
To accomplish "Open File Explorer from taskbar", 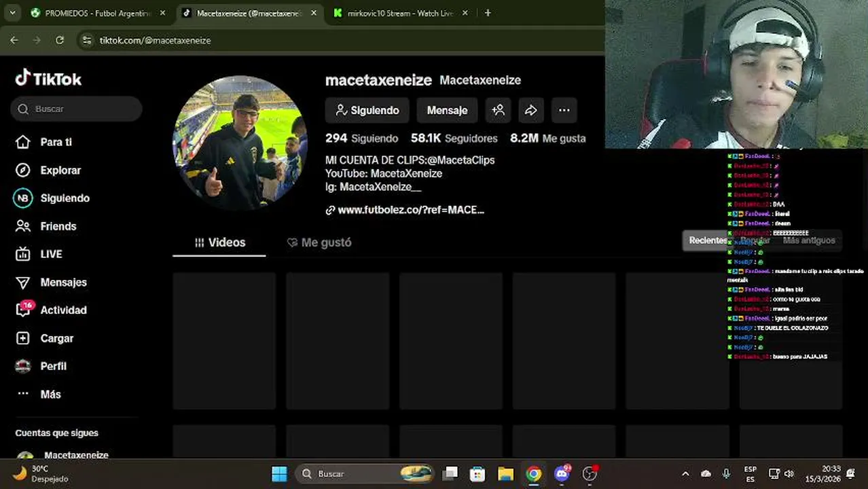I will tap(505, 473).
